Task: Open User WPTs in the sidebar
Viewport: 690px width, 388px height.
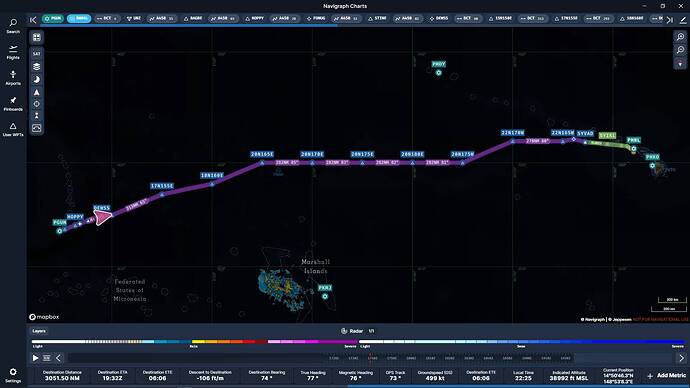Action: pyautogui.click(x=13, y=129)
